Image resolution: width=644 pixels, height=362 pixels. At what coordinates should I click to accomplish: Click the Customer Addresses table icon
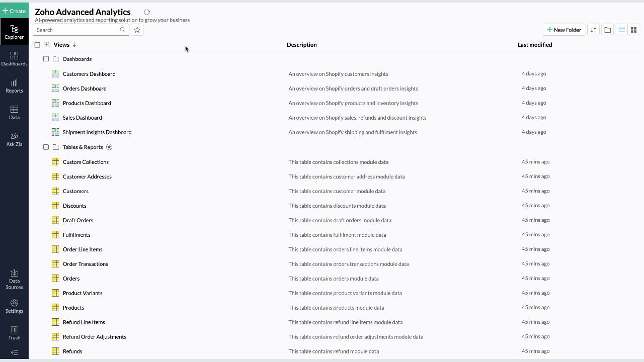pos(55,176)
